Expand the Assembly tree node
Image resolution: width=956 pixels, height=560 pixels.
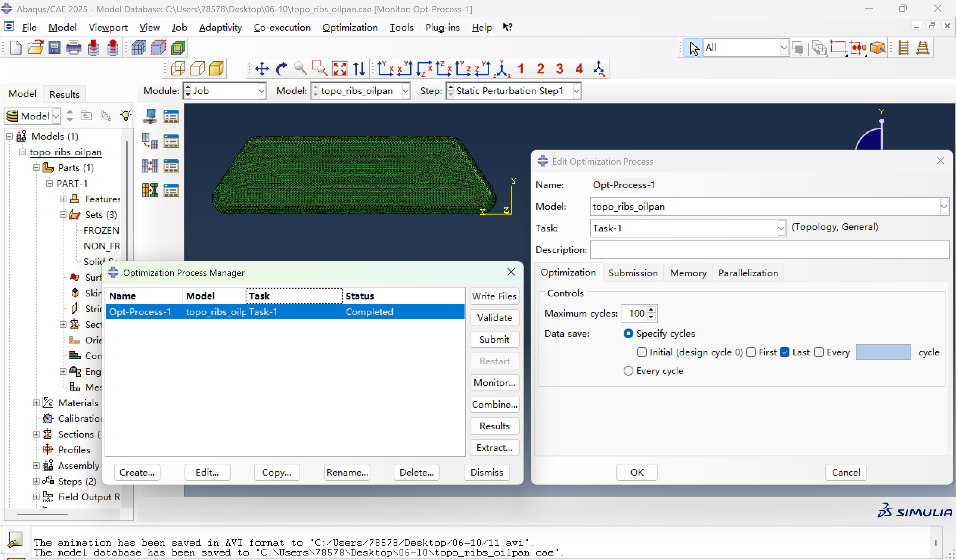pyautogui.click(x=36, y=466)
